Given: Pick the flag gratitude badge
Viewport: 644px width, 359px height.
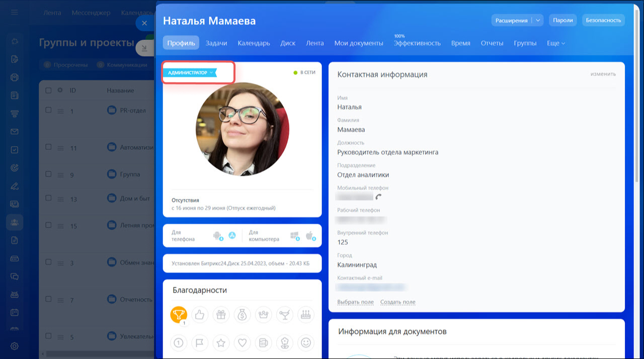Looking at the screenshot, I should [x=200, y=342].
